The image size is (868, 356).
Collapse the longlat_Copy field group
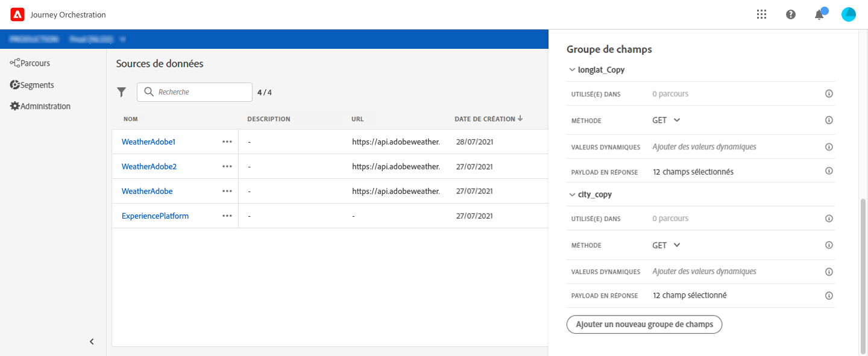click(x=573, y=70)
